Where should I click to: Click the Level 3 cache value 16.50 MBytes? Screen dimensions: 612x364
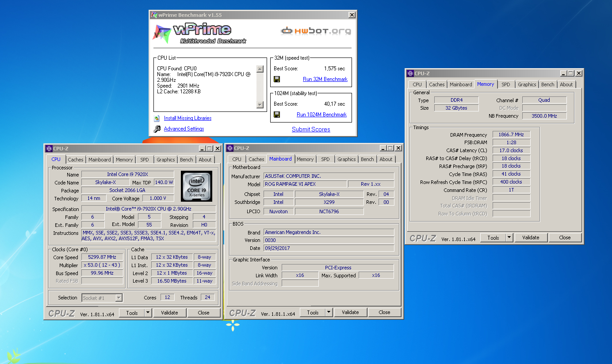tap(172, 281)
